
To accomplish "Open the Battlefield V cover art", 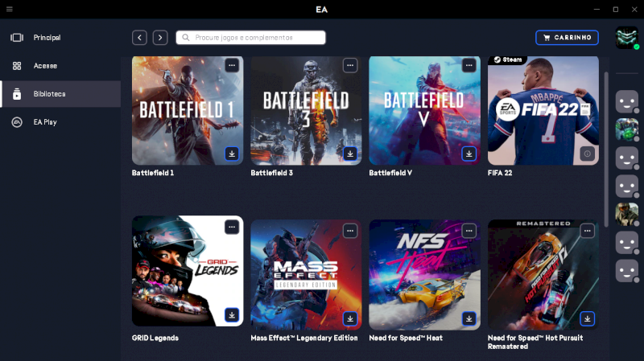I will pyautogui.click(x=425, y=110).
